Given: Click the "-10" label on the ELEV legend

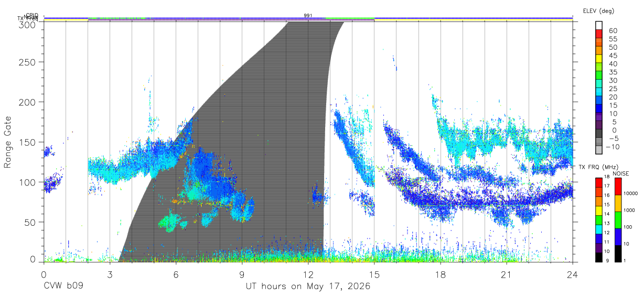Looking at the screenshot, I should pos(614,147).
